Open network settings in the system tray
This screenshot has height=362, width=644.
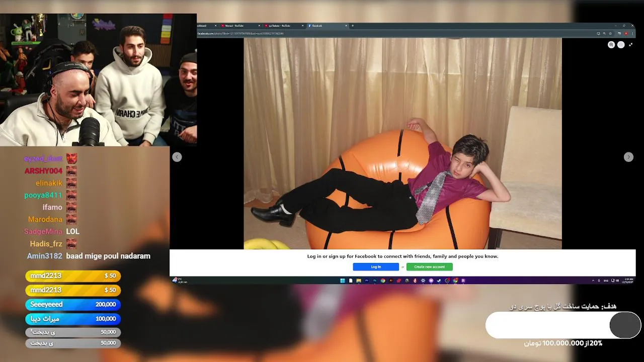613,281
